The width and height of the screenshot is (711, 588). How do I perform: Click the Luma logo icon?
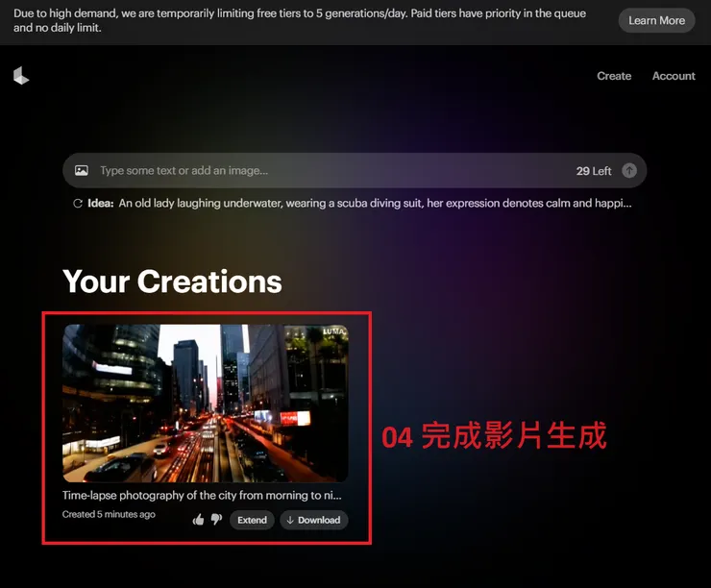pos(21,76)
